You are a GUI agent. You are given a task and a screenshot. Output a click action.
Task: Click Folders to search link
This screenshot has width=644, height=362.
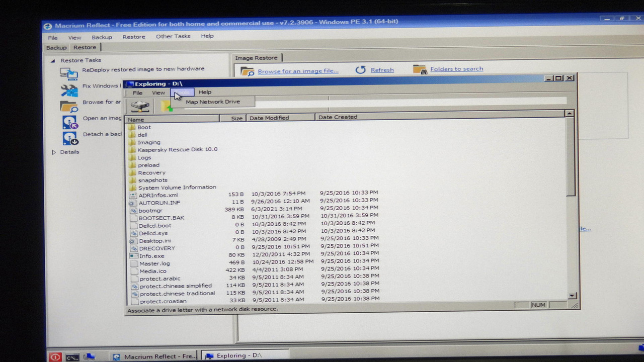coord(457,69)
